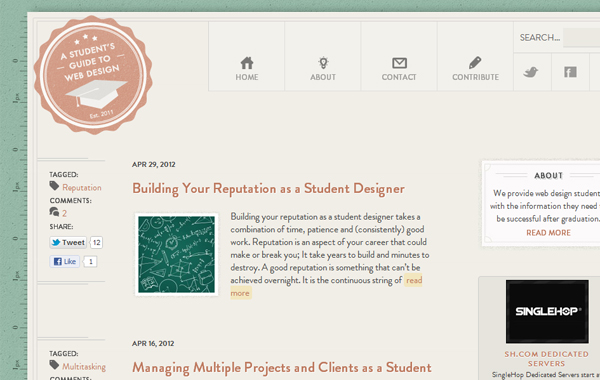Image resolution: width=600 pixels, height=380 pixels.
Task: Click the Facebook icon in the header
Action: (x=570, y=72)
